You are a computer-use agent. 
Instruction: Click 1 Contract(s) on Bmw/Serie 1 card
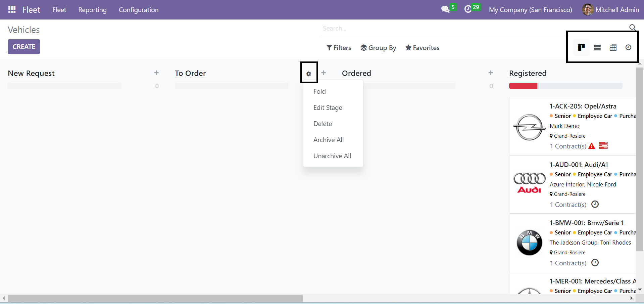(x=568, y=263)
